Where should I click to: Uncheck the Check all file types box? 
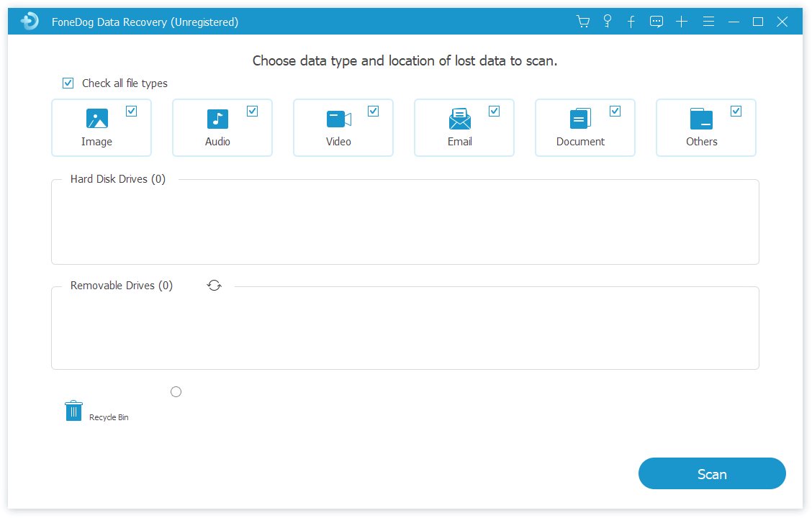click(x=67, y=83)
